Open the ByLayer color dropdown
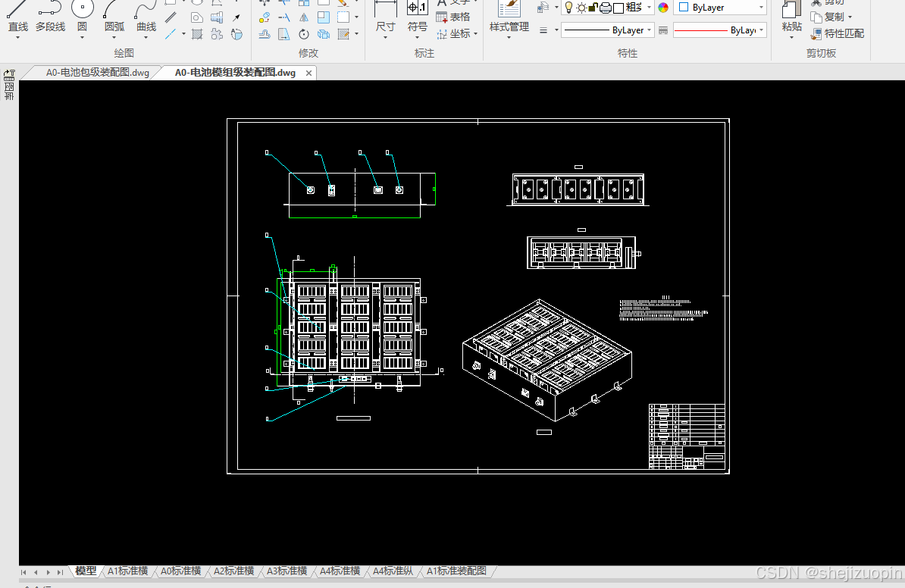This screenshot has width=905, height=588. tap(720, 8)
